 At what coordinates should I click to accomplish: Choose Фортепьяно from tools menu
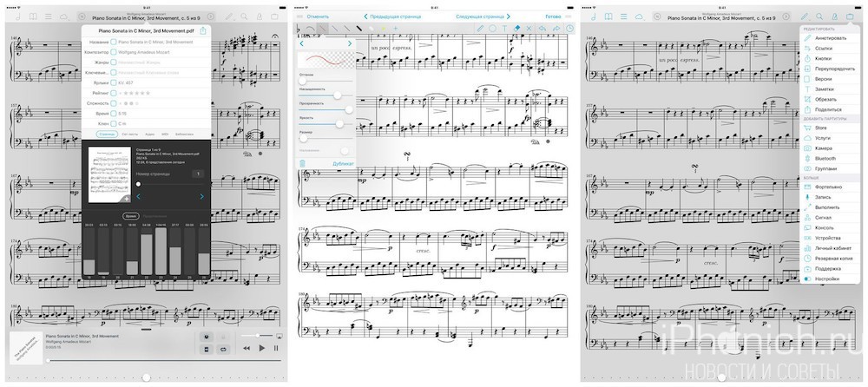click(830, 187)
